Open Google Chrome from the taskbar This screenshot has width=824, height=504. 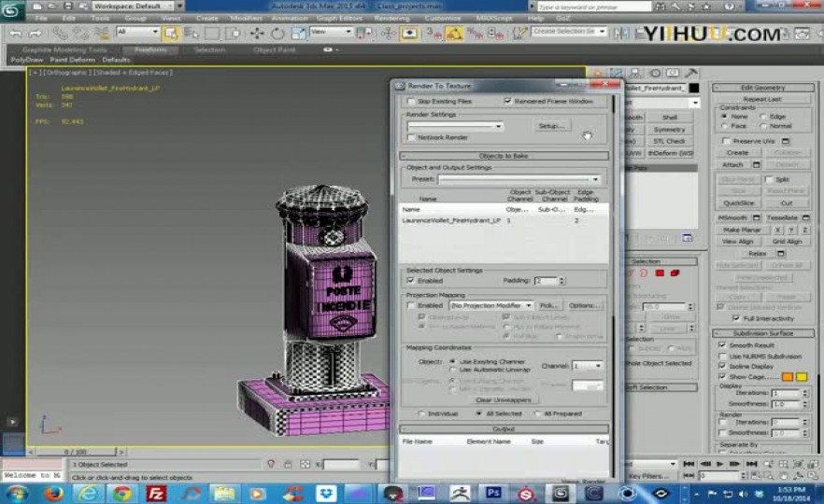(x=121, y=494)
